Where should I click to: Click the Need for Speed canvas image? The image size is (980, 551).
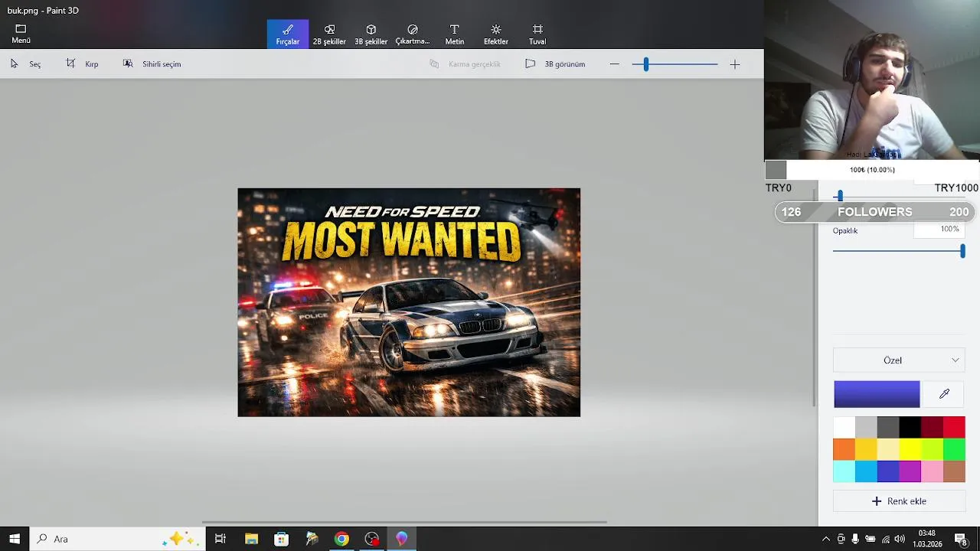[x=409, y=302]
